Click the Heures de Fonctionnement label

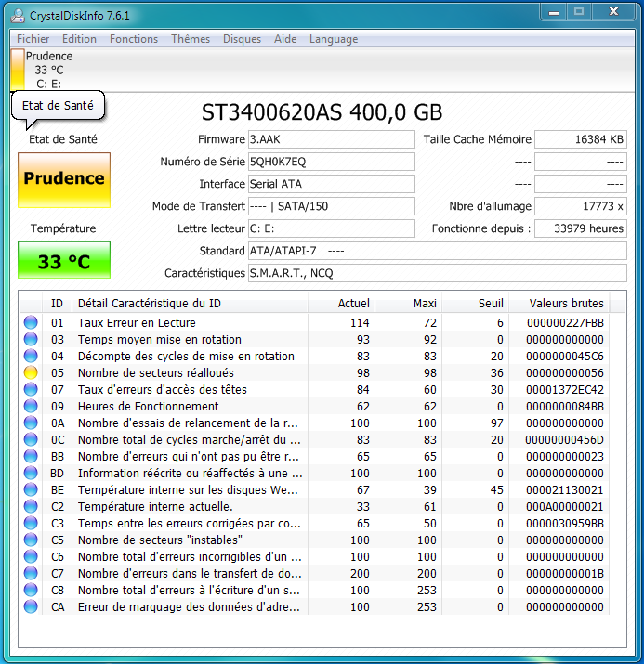click(149, 406)
